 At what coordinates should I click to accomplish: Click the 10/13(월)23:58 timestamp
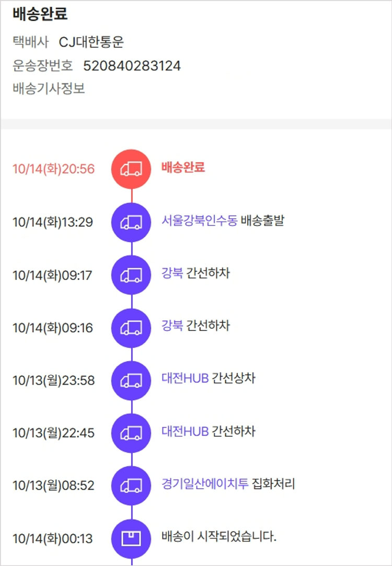(x=53, y=380)
